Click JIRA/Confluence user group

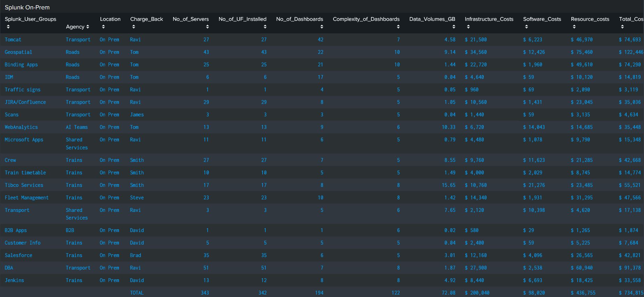[x=25, y=102]
